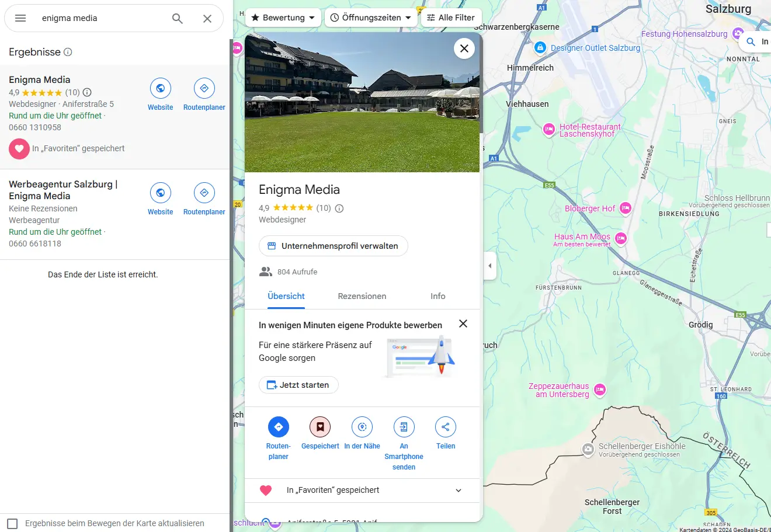Image resolution: width=771 pixels, height=532 pixels.
Task: Click Hotel-Restaurant Laschenskyhof map pin
Action: click(x=548, y=130)
